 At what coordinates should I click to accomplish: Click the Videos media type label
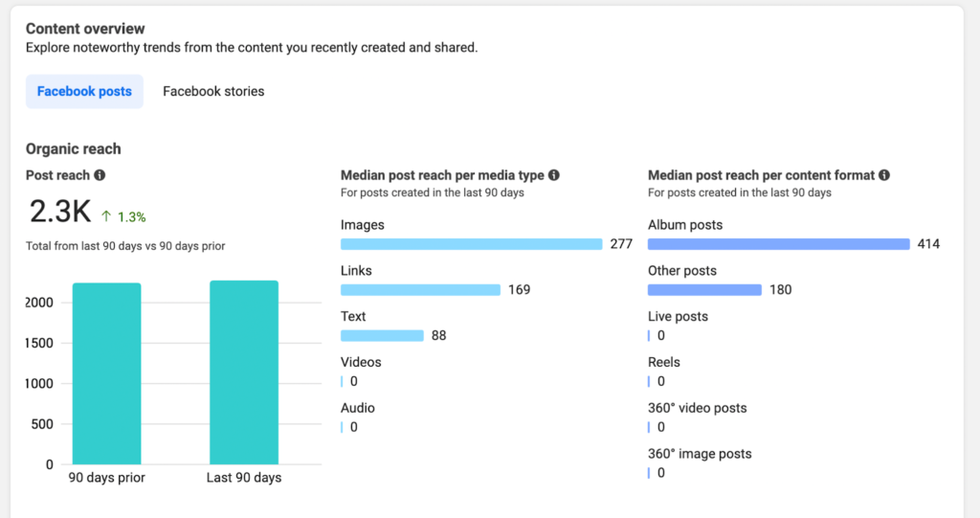[361, 362]
